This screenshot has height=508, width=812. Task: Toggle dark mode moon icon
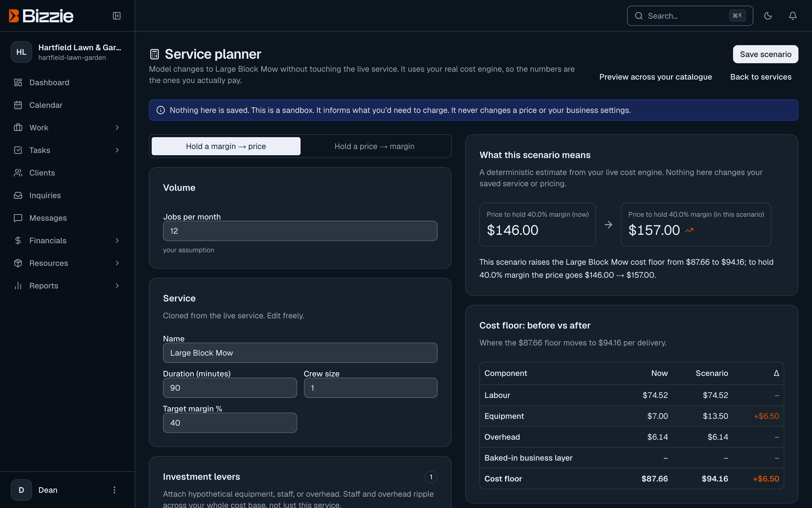tap(768, 16)
